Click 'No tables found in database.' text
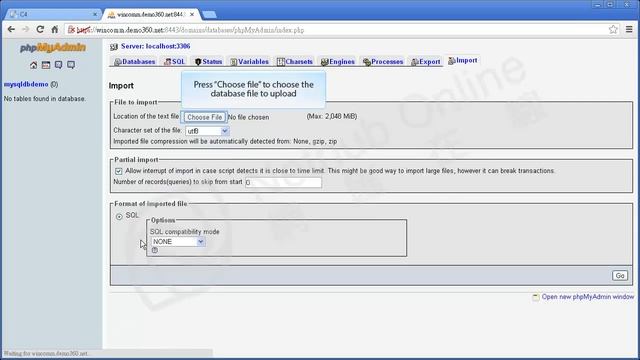This screenshot has width=640, height=360. (x=45, y=99)
